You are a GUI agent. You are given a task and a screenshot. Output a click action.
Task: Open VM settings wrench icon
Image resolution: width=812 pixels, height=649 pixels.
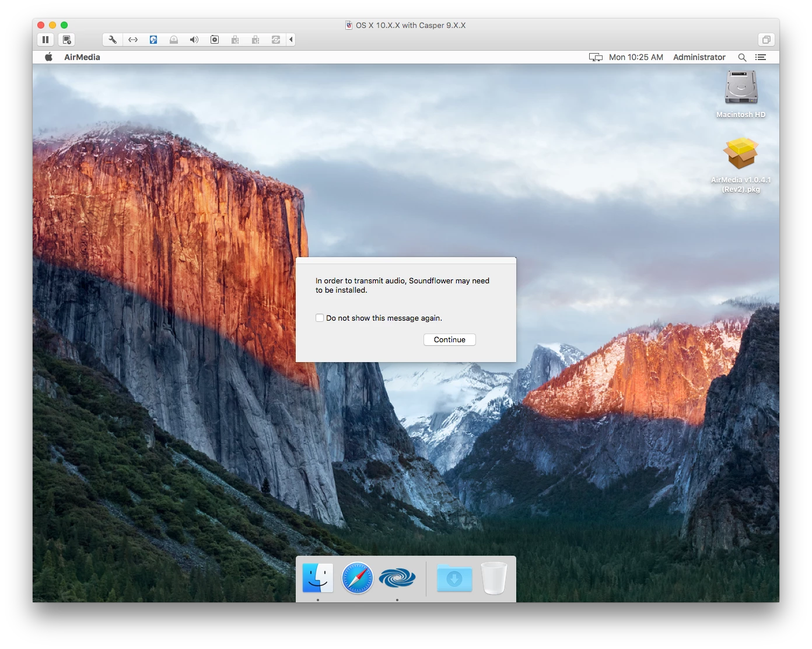coord(113,40)
